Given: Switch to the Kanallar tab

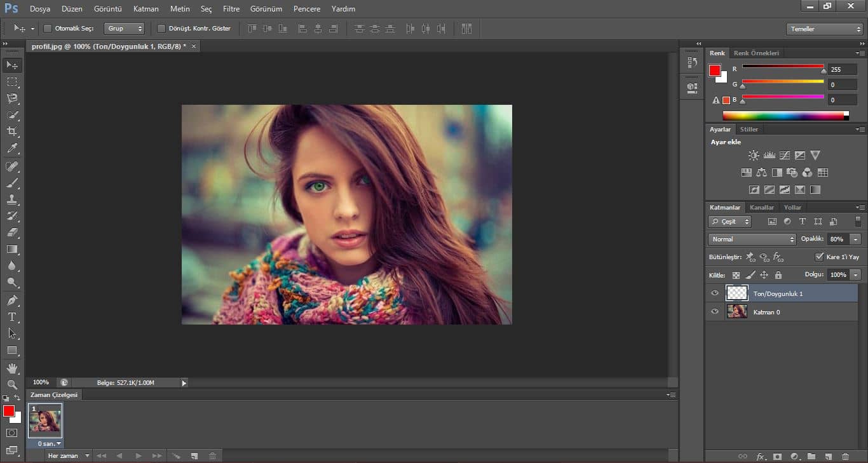Looking at the screenshot, I should click(761, 207).
